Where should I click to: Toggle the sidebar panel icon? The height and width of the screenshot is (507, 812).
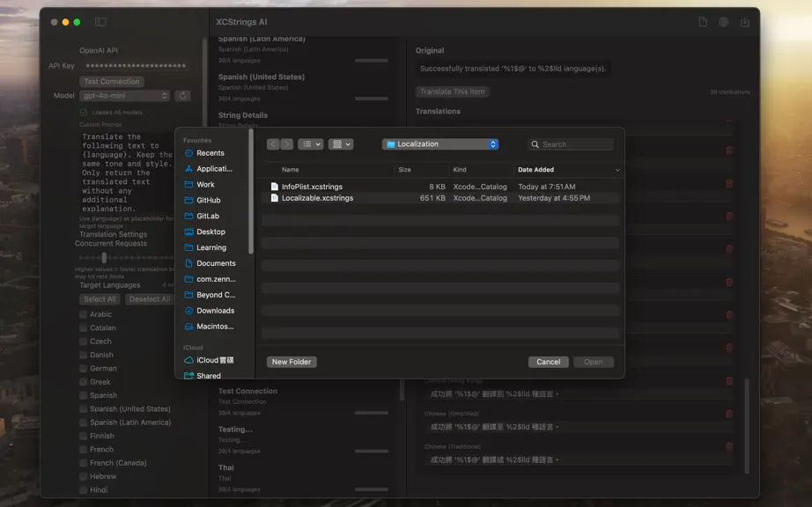(x=100, y=22)
